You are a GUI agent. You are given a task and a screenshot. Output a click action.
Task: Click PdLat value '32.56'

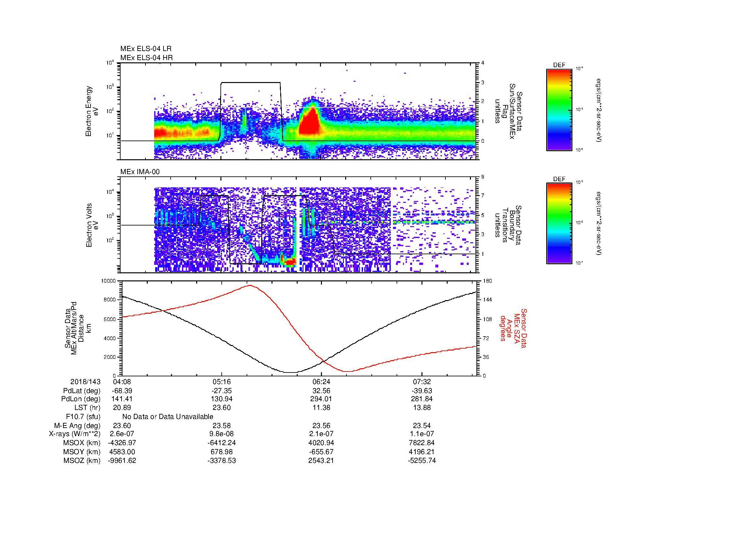(x=321, y=391)
